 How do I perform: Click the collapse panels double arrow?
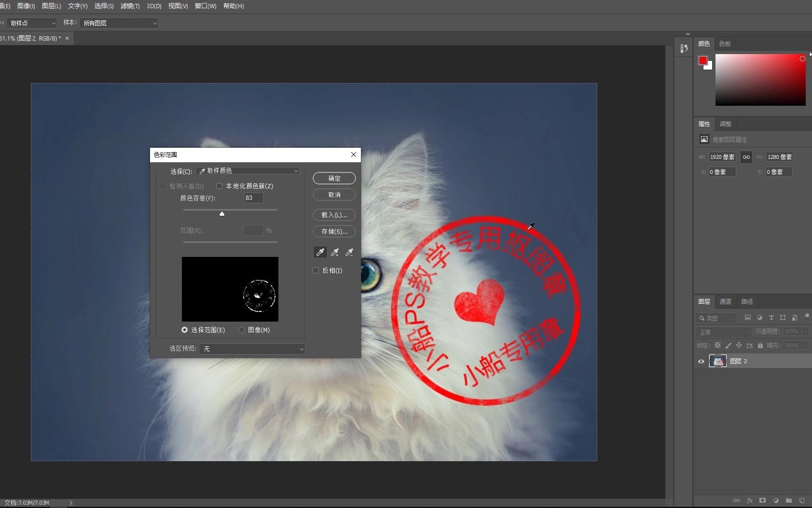(688, 34)
